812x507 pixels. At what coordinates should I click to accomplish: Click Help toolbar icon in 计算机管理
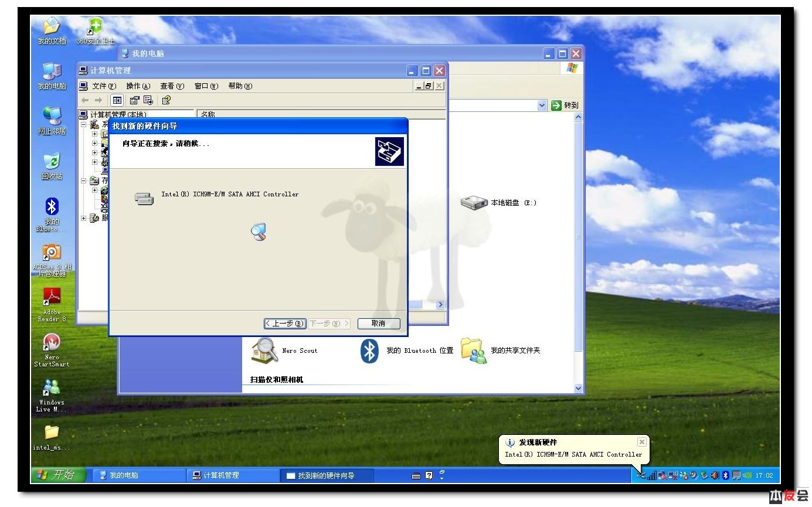166,100
